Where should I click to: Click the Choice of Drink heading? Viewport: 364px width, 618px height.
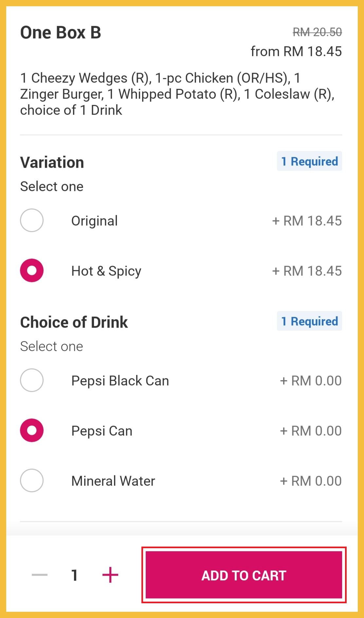click(74, 322)
